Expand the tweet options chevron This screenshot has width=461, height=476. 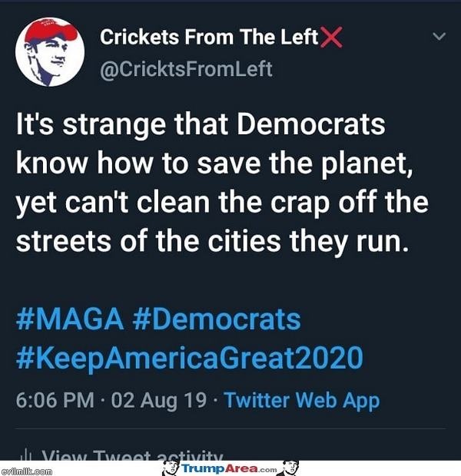[x=439, y=37]
